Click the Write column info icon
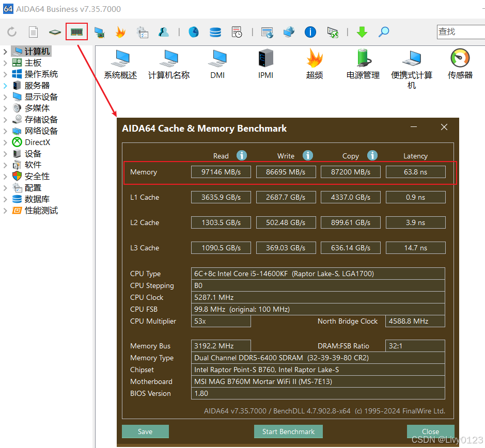485x448 pixels. click(x=308, y=155)
